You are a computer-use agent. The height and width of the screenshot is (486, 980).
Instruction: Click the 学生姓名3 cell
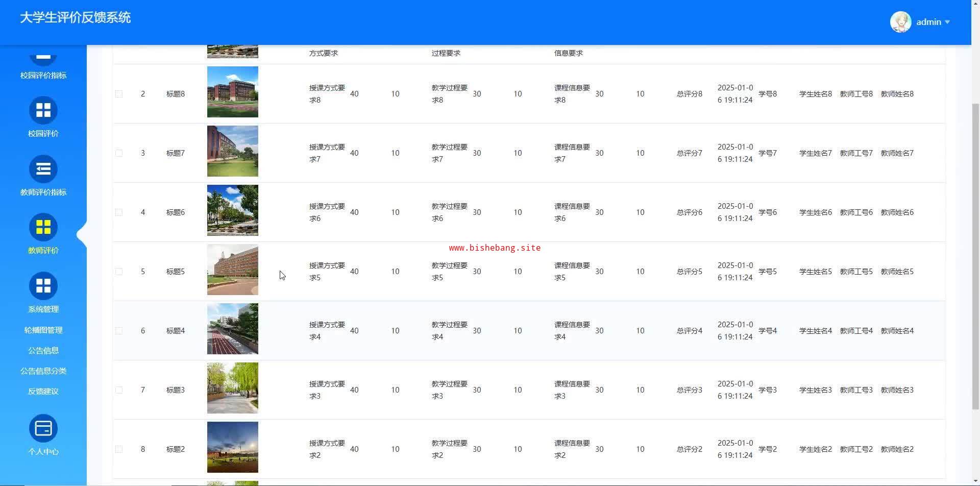point(816,390)
